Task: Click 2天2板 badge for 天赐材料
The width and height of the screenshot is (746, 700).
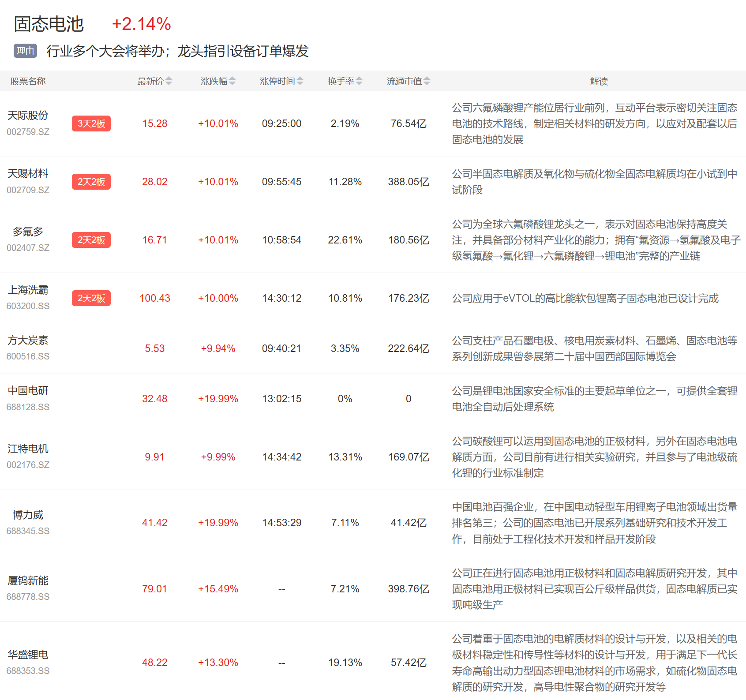Action: (x=91, y=182)
